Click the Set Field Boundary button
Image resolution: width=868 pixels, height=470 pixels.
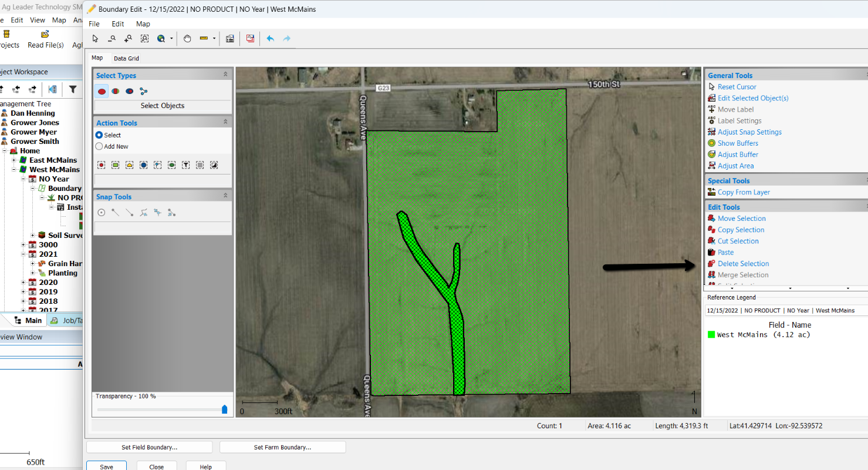(149, 447)
